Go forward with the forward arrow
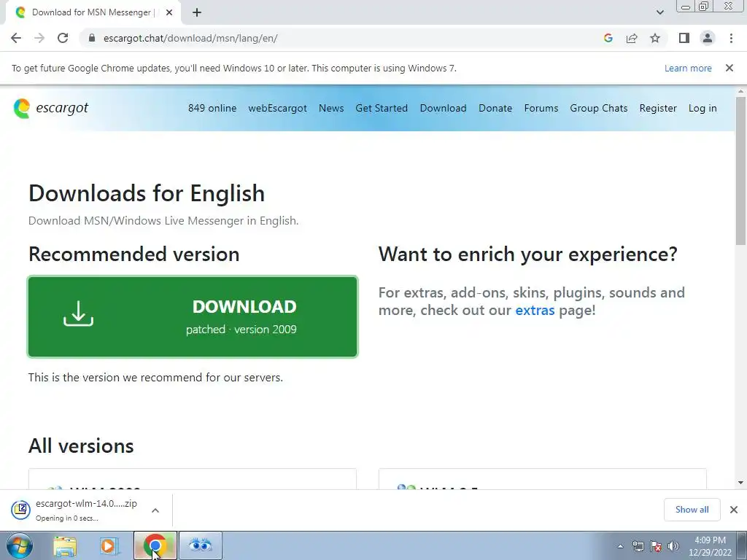This screenshot has height=560, width=747. [39, 38]
